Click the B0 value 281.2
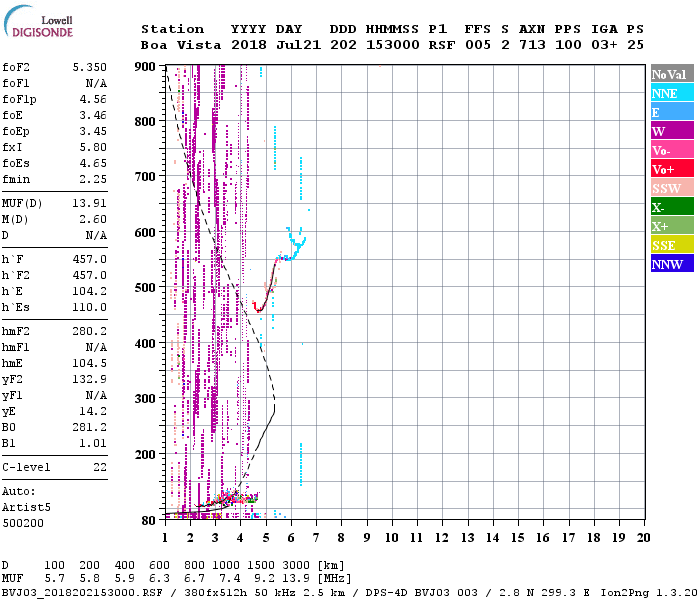Image resolution: width=700 pixels, height=600 pixels. click(89, 427)
